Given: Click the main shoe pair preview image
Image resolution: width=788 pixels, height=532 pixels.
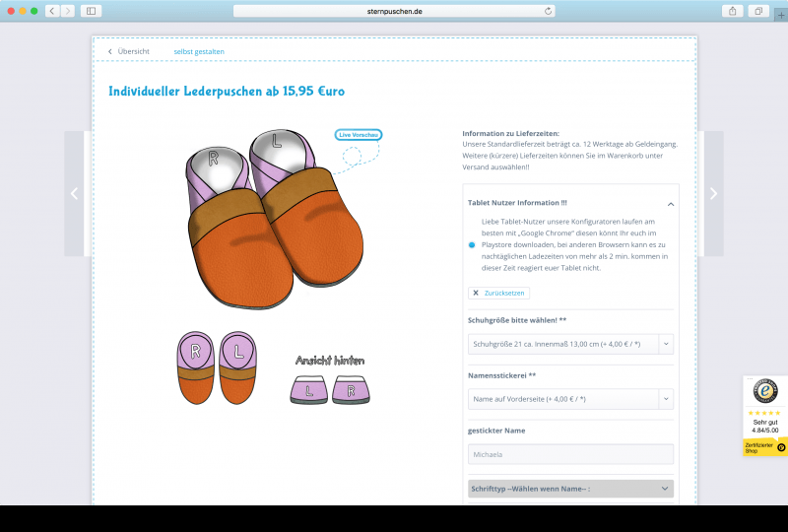Looking at the screenshot, I should [x=275, y=219].
